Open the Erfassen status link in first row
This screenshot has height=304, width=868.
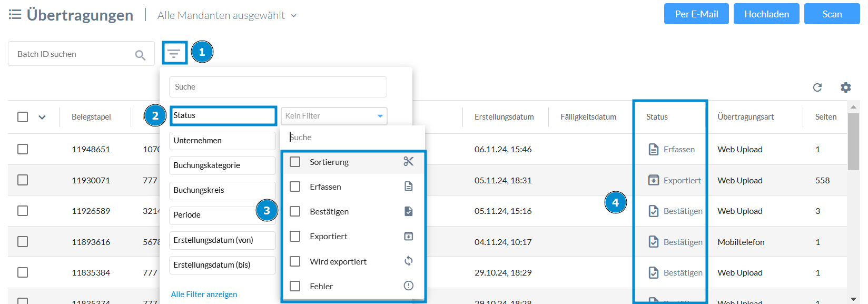point(679,150)
